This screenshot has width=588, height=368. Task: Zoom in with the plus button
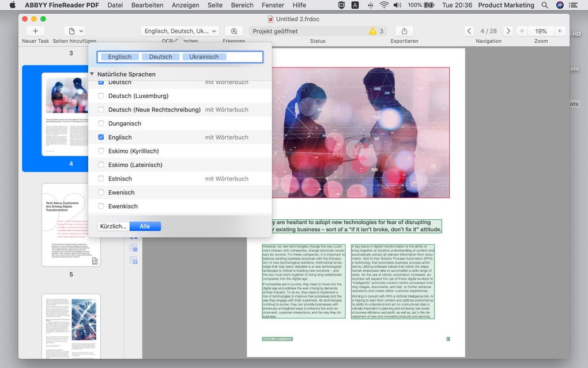coord(559,31)
